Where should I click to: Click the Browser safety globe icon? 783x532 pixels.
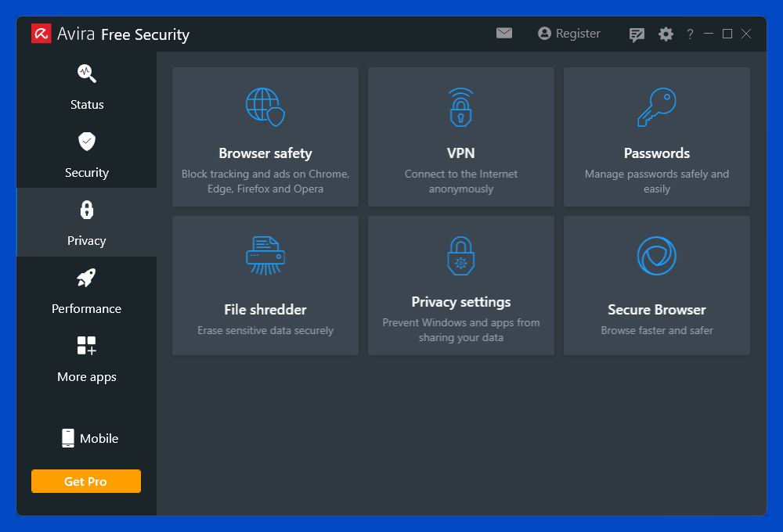tap(265, 107)
